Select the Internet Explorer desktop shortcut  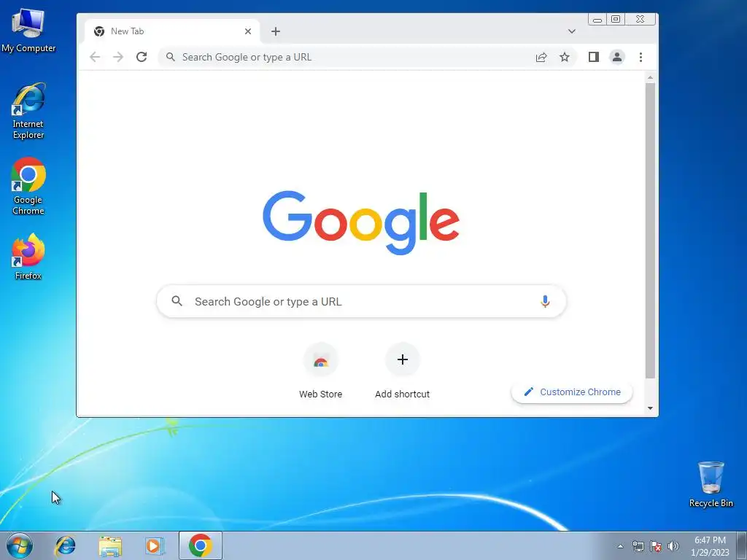click(28, 111)
